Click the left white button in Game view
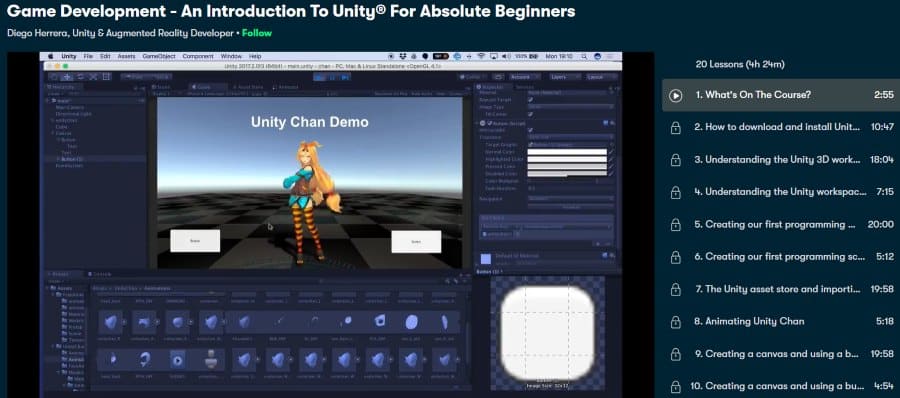900x398 pixels. click(195, 241)
